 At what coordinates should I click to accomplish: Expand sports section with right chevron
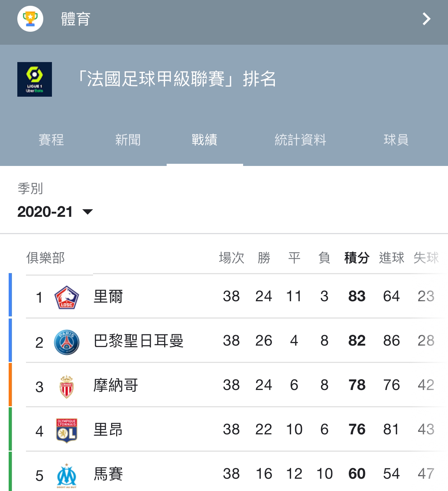coord(427,19)
